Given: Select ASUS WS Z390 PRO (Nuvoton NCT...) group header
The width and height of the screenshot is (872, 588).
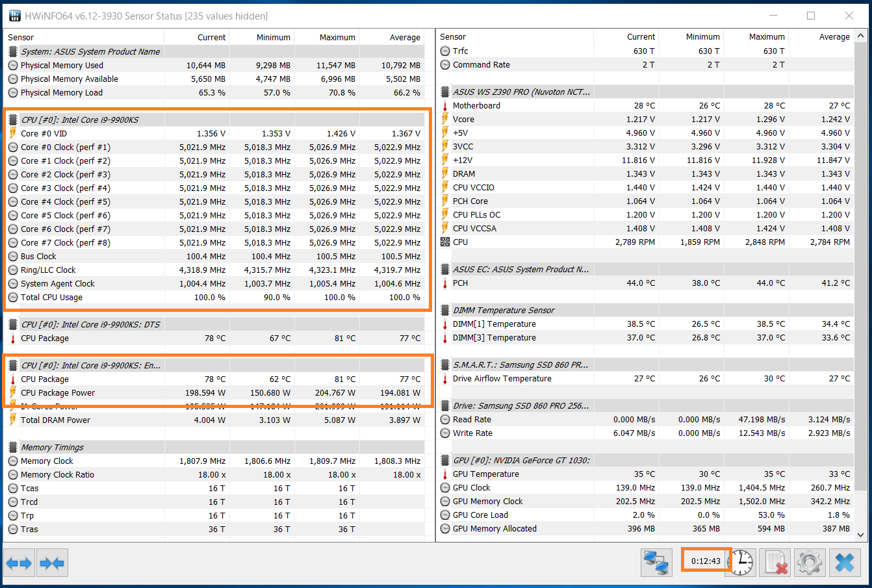Looking at the screenshot, I should click(646, 92).
